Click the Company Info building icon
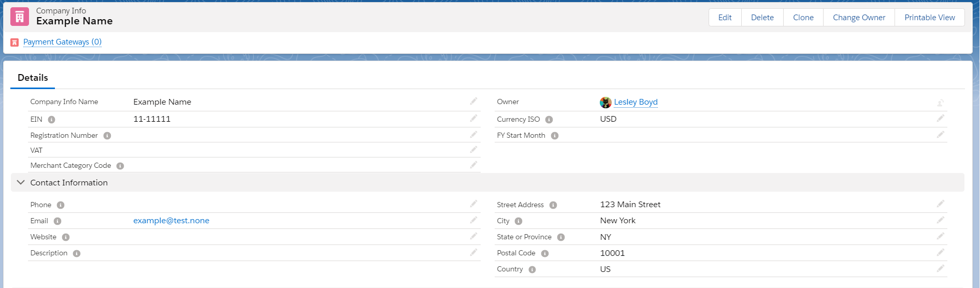Image resolution: width=980 pixels, height=288 pixels. point(20,17)
